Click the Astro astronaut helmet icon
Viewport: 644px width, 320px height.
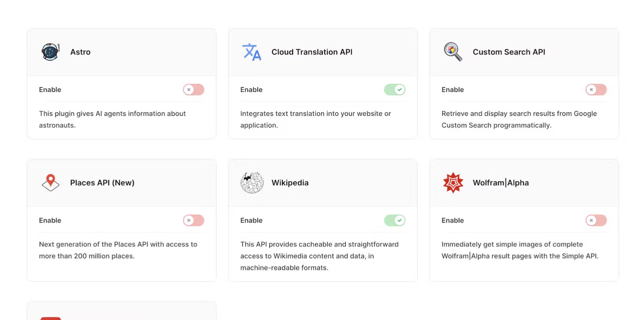point(50,52)
